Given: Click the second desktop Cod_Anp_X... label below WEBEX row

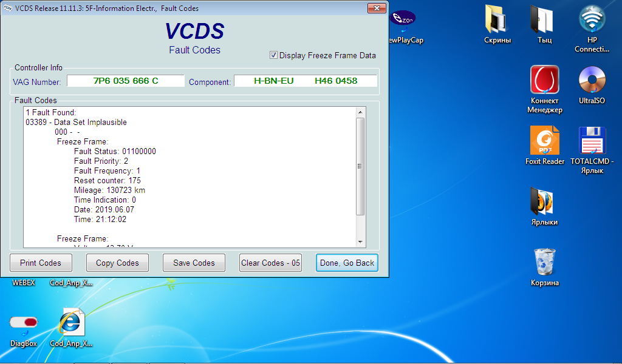Looking at the screenshot, I should (x=71, y=343).
